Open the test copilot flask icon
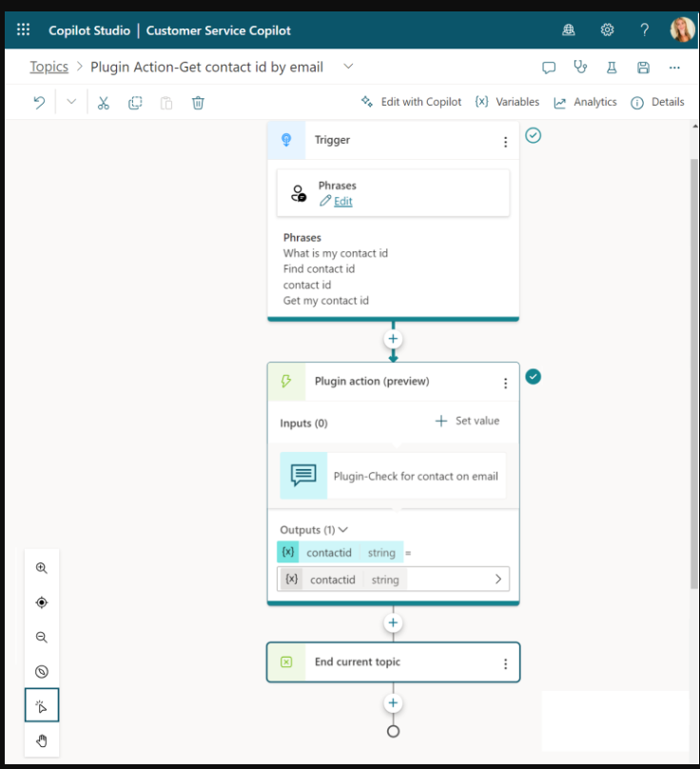The width and height of the screenshot is (700, 769). 612,68
